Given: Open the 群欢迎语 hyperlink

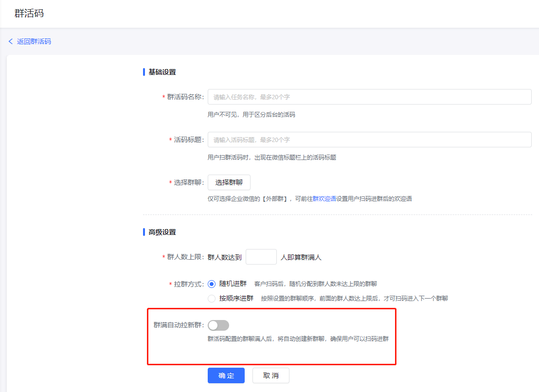Looking at the screenshot, I should coord(324,198).
